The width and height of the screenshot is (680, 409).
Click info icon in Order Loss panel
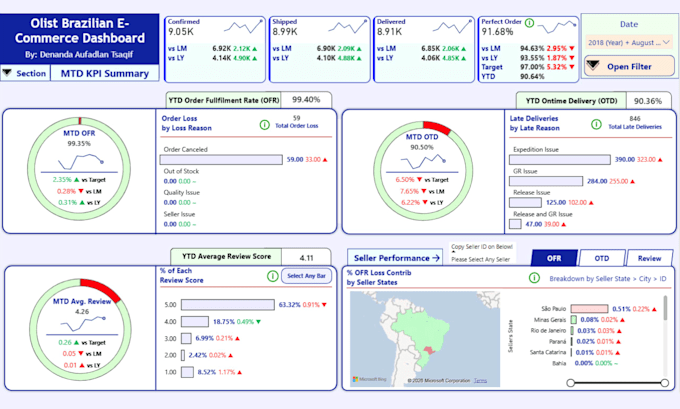click(265, 125)
